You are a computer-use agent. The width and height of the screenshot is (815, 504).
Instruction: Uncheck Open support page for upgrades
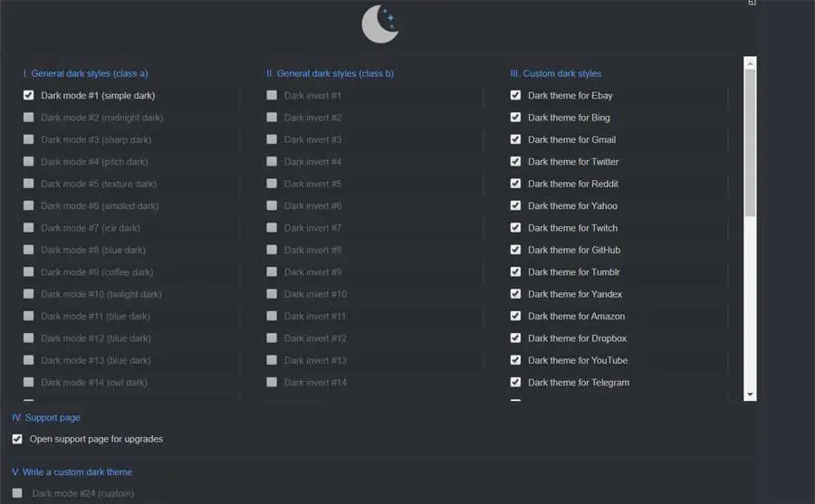(17, 439)
